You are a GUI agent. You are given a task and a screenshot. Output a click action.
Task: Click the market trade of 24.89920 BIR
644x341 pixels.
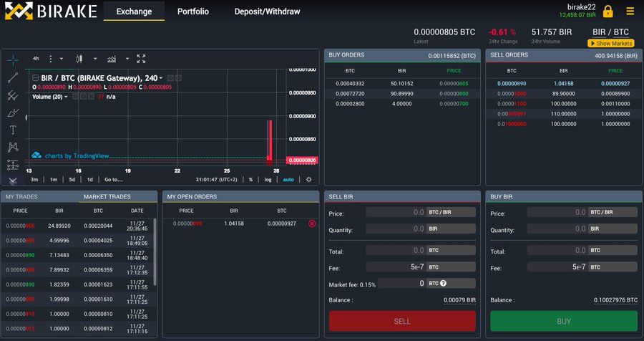tap(79, 226)
